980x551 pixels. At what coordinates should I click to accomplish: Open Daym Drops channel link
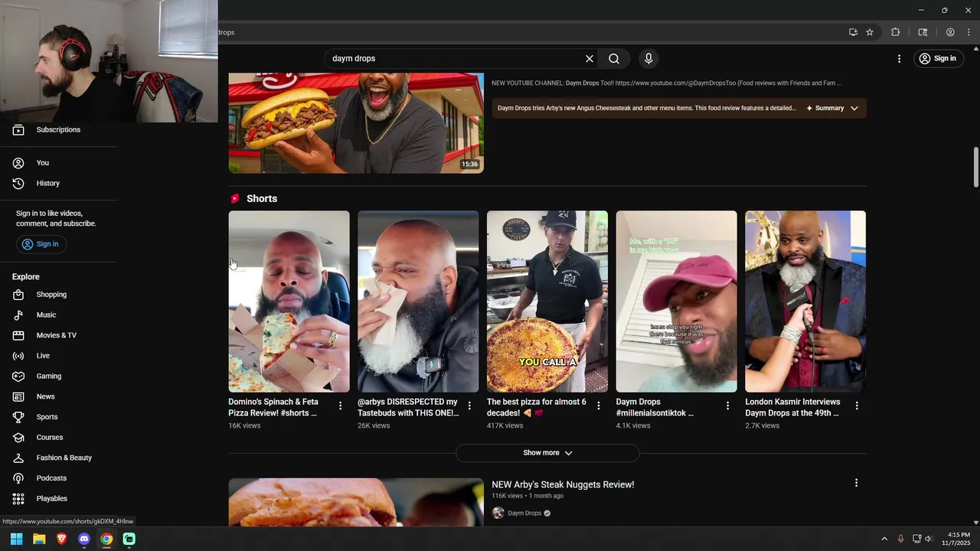[x=524, y=514]
